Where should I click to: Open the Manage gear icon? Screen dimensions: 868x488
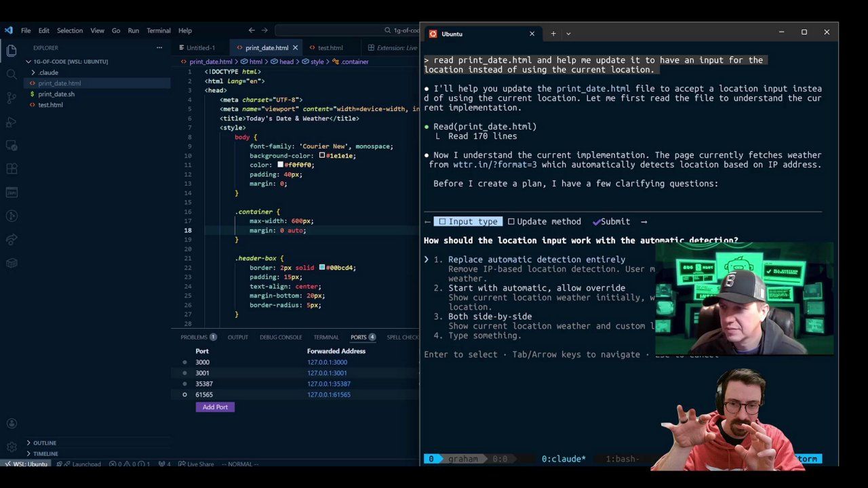point(12,447)
